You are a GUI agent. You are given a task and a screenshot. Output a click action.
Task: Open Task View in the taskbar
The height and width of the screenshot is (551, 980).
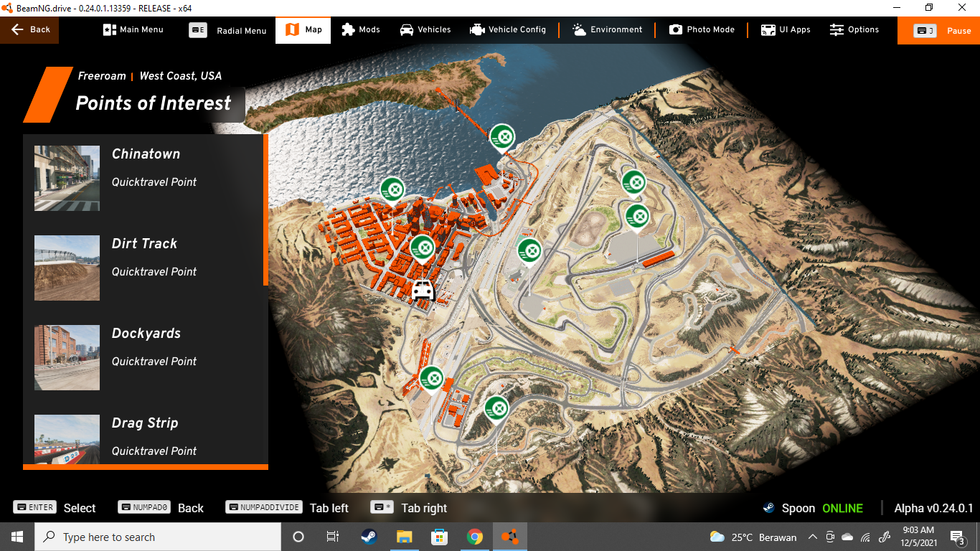coord(333,537)
